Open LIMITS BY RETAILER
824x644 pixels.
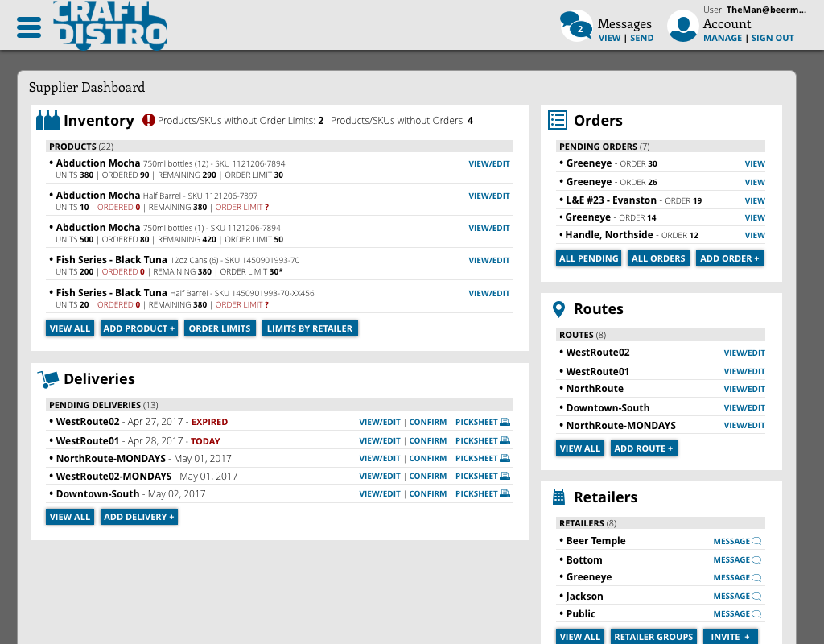click(x=310, y=328)
